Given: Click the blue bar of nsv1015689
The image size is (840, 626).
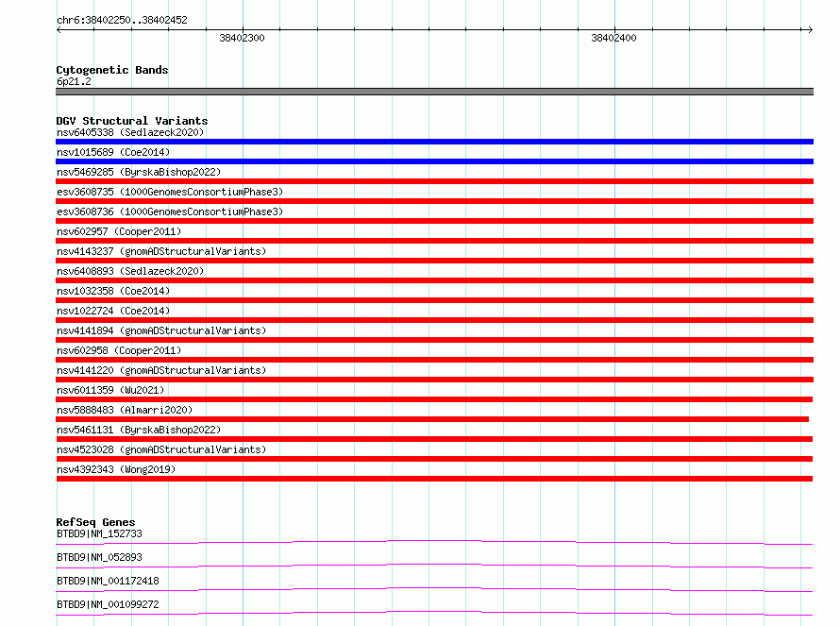Looking at the screenshot, I should [x=434, y=161].
